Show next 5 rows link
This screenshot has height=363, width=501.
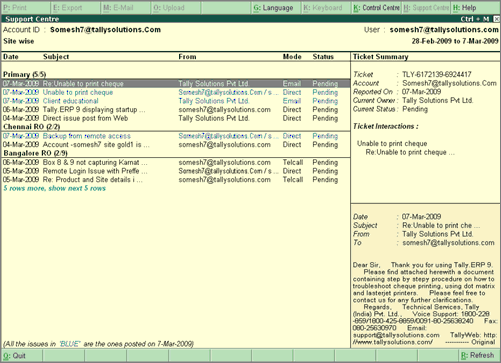coord(54,188)
